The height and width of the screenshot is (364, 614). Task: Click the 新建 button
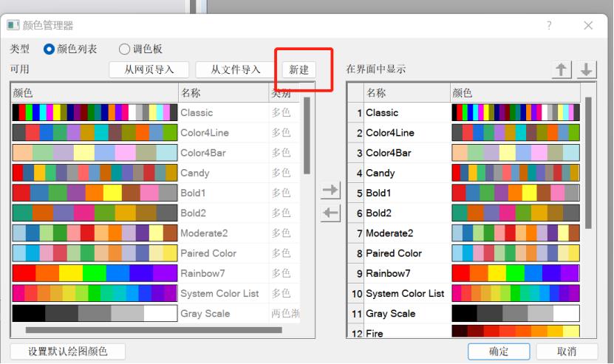click(299, 69)
